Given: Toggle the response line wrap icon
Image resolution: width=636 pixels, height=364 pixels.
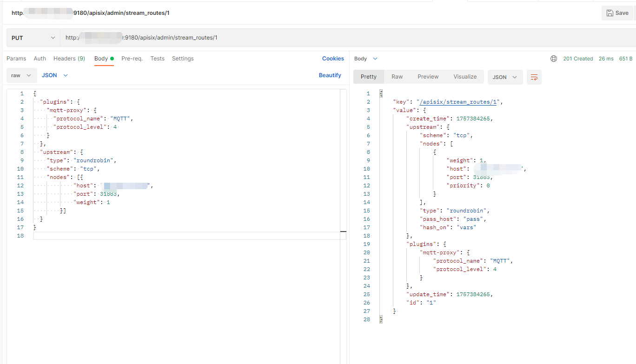Looking at the screenshot, I should coord(534,77).
